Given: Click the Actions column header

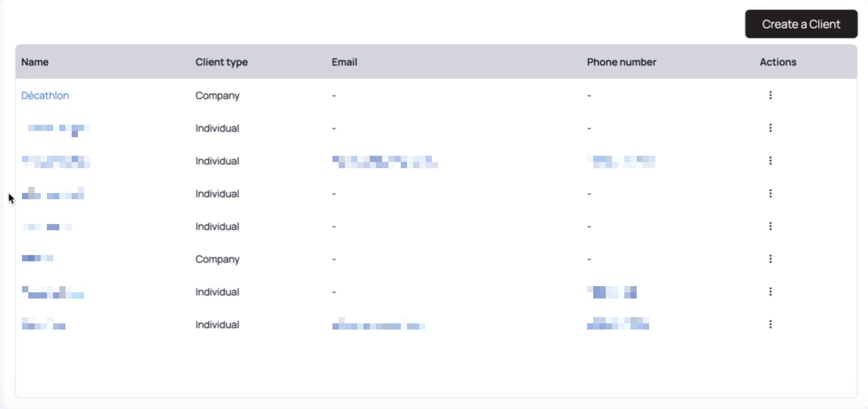Looking at the screenshot, I should [x=778, y=62].
